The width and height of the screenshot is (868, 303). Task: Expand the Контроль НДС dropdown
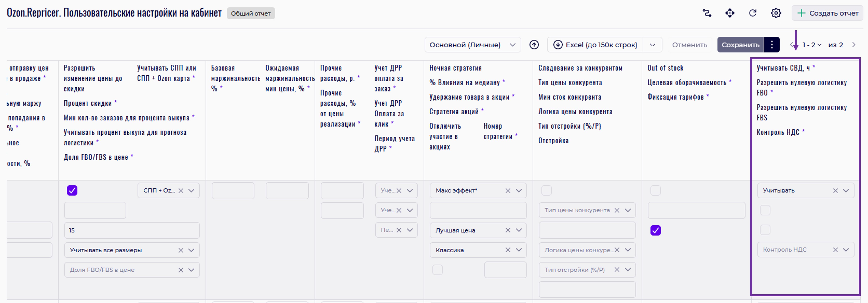coord(846,250)
